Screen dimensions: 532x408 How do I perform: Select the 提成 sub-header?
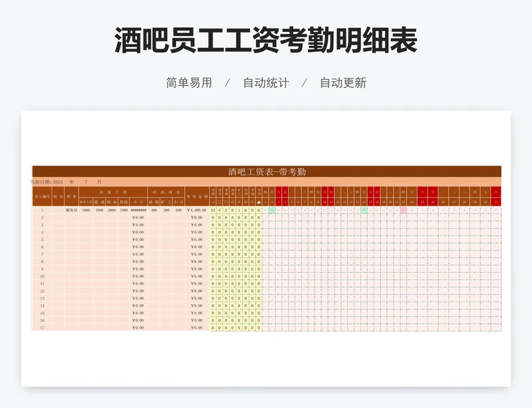pyautogui.click(x=99, y=202)
